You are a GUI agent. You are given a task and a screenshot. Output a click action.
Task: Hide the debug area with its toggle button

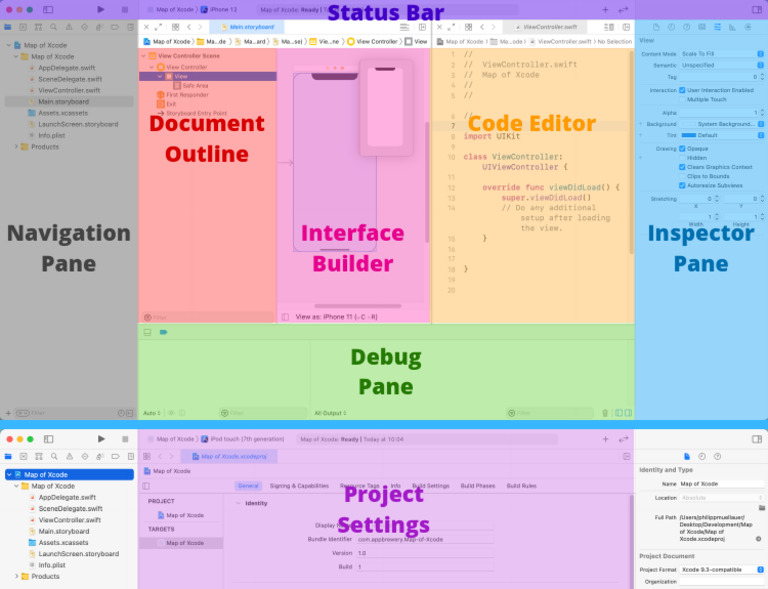point(147,332)
